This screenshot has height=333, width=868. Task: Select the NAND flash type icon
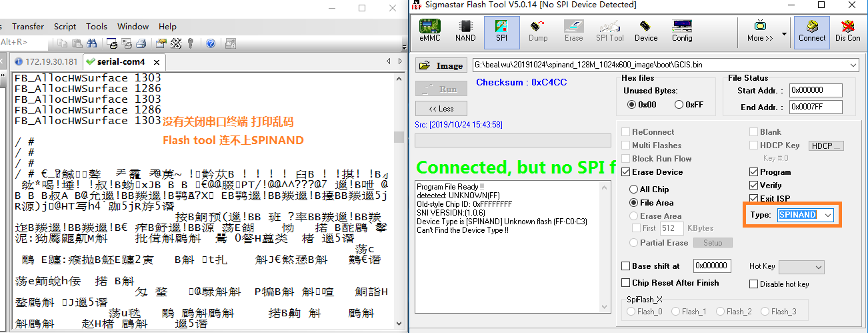coord(465,31)
